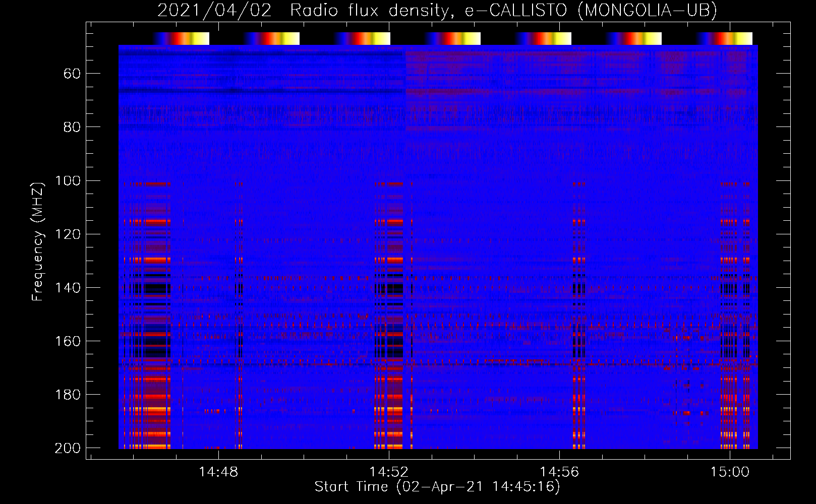Click the 160 frequency tick label

(68, 341)
